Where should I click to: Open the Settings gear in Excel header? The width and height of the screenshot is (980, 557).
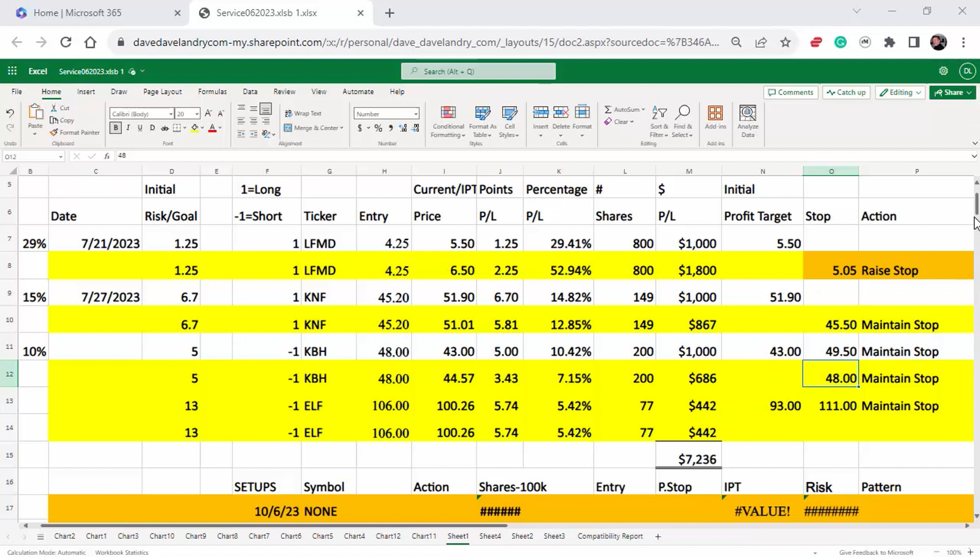coord(943,71)
